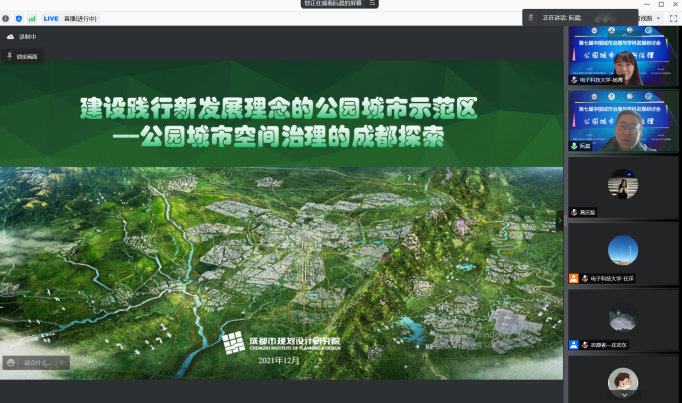The image size is (682, 403).
Task: Open the security shield icon
Action: pos(18,18)
